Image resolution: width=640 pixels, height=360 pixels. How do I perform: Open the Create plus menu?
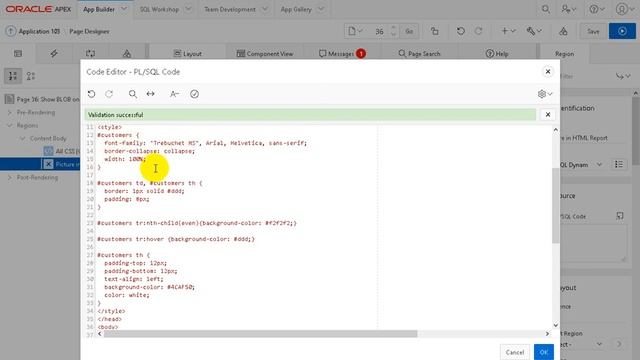click(508, 31)
